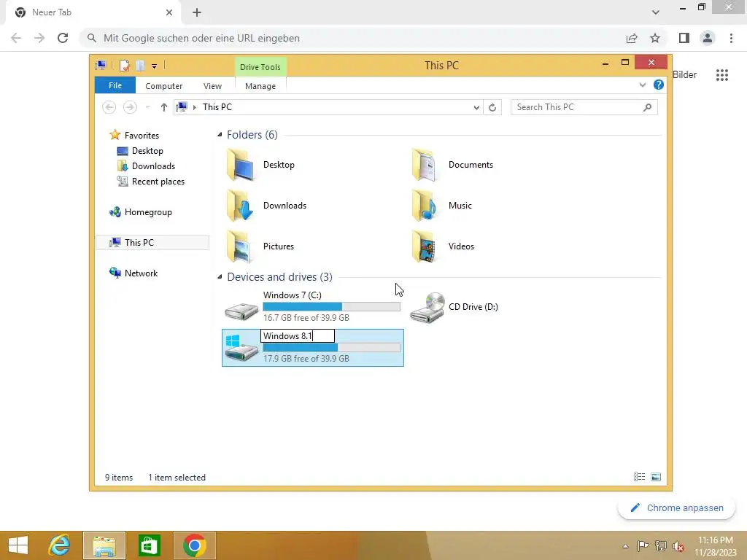The image size is (747, 560).
Task: Select the CD Drive (D:) icon
Action: coord(427,308)
